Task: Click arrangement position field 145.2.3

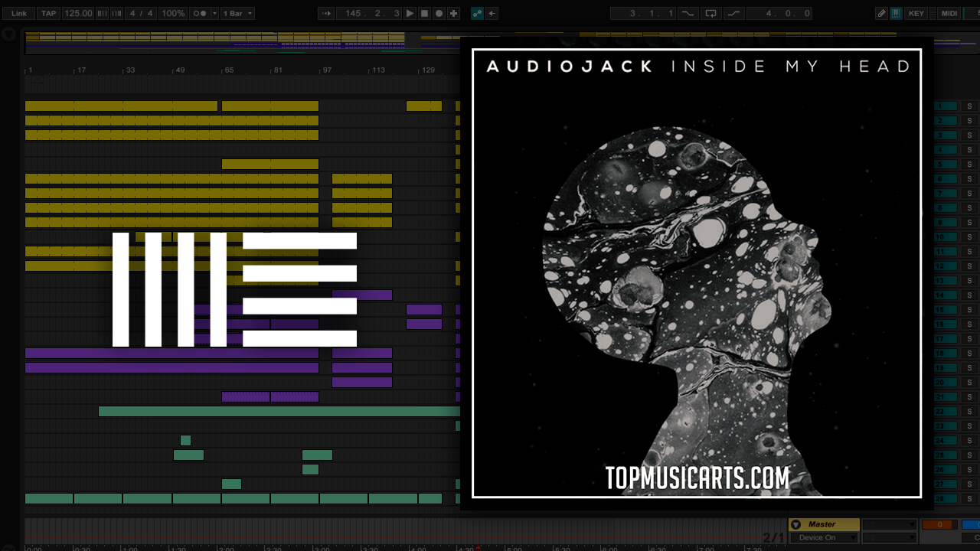Action: pos(370,13)
